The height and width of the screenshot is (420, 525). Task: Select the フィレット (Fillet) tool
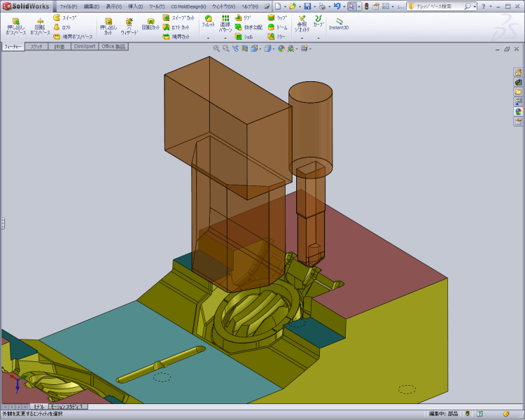pos(208,21)
